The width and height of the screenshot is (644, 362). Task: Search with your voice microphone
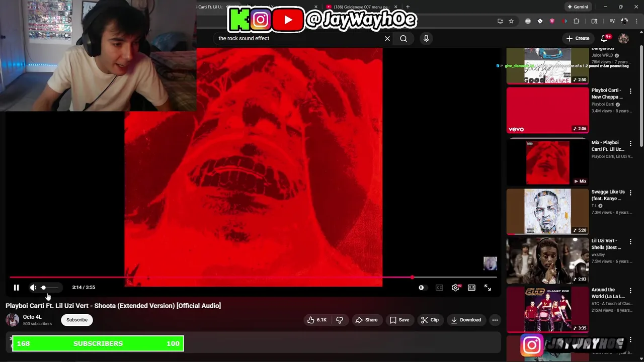point(426,38)
